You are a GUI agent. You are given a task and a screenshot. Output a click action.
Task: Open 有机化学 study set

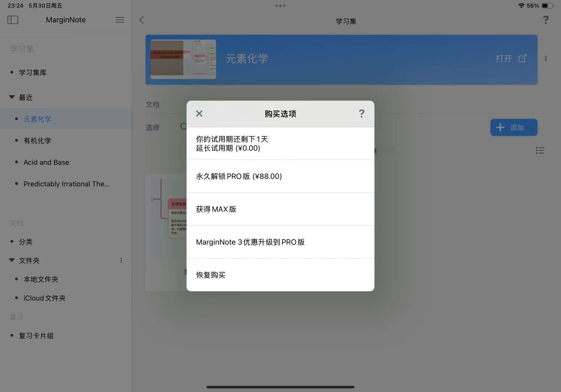pyautogui.click(x=37, y=141)
